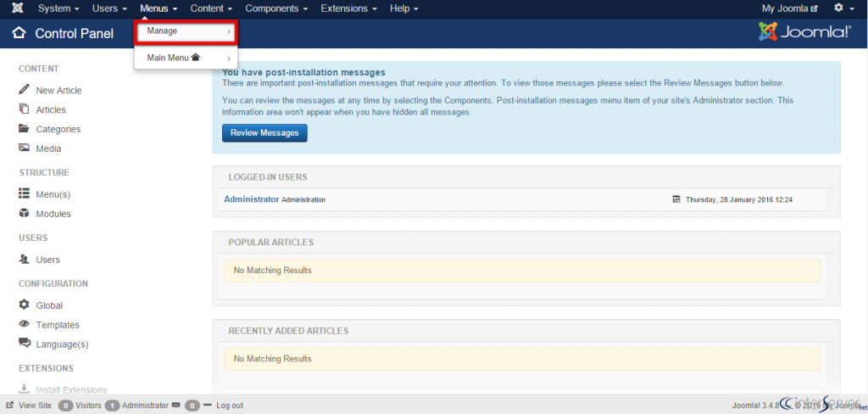Click the Media picture icon
The height and width of the screenshot is (414, 868).
24,148
